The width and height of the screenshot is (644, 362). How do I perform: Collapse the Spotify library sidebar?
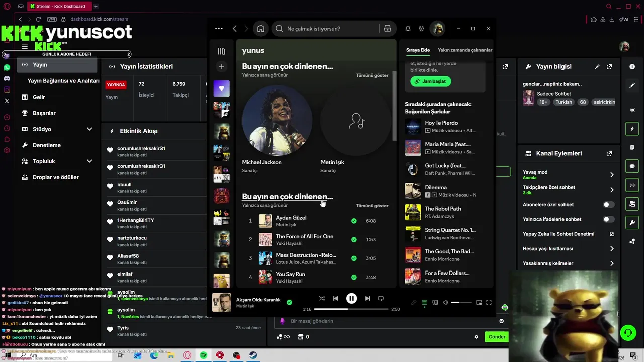[x=221, y=51]
